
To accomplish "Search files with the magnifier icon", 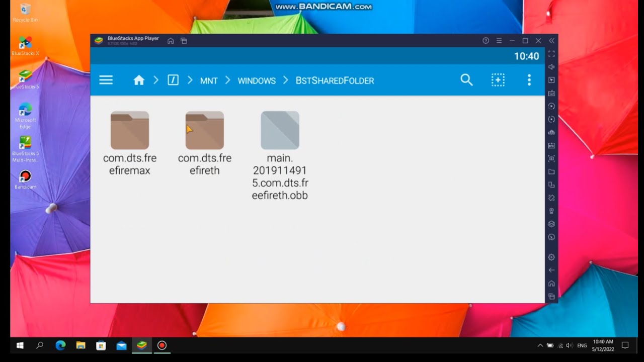I will [466, 80].
